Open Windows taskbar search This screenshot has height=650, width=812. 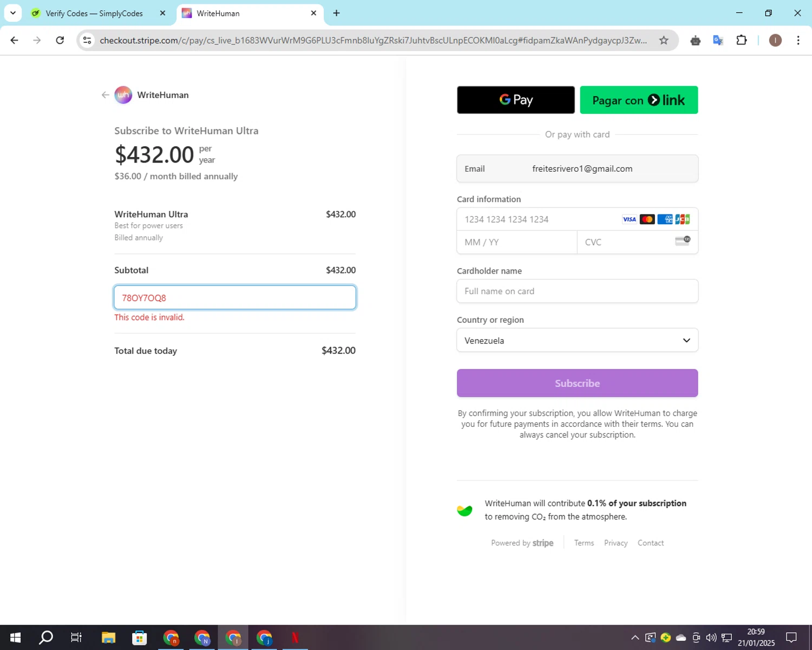(x=46, y=638)
